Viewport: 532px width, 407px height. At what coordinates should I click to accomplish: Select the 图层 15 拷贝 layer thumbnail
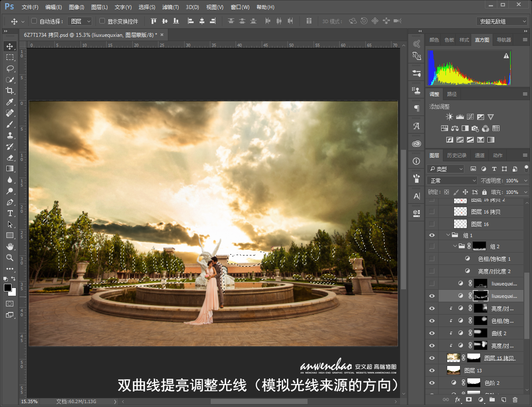click(454, 358)
